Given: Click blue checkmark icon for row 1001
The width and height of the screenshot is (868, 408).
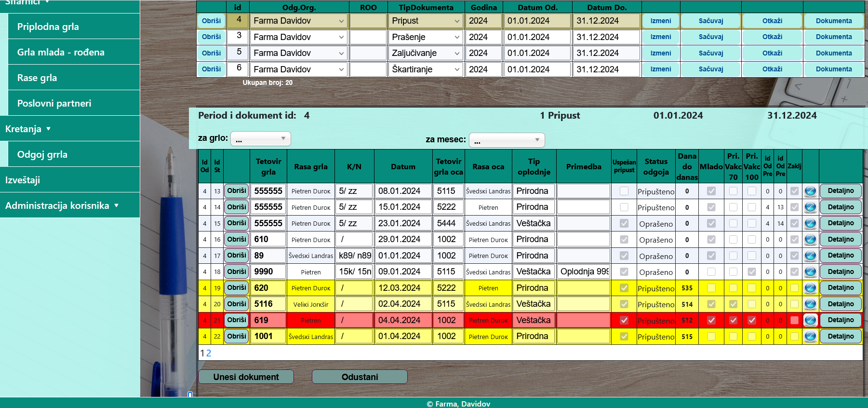Looking at the screenshot, I should 810,337.
